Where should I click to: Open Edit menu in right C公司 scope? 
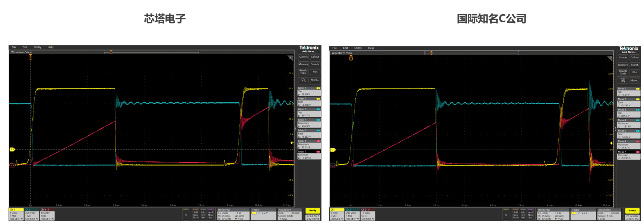point(346,48)
